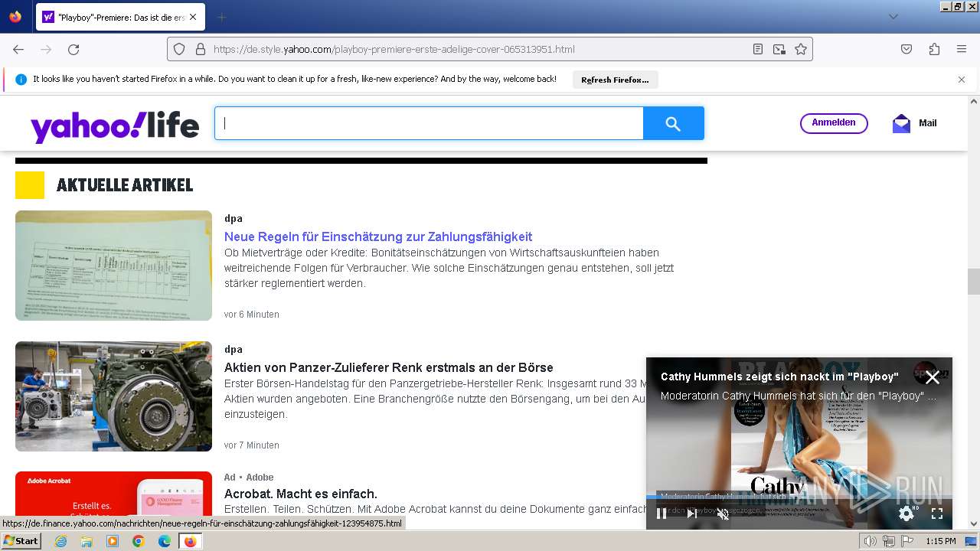Close the floating Cathy Hummels video
980x551 pixels.
[x=933, y=377]
